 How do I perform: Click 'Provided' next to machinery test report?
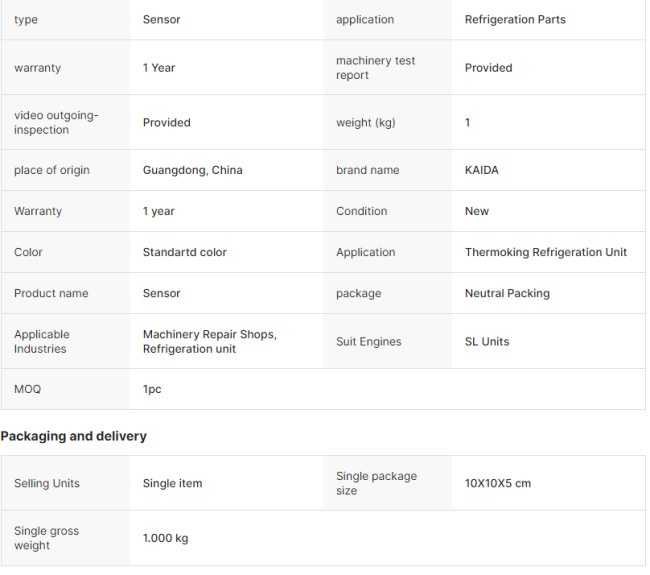coord(488,68)
